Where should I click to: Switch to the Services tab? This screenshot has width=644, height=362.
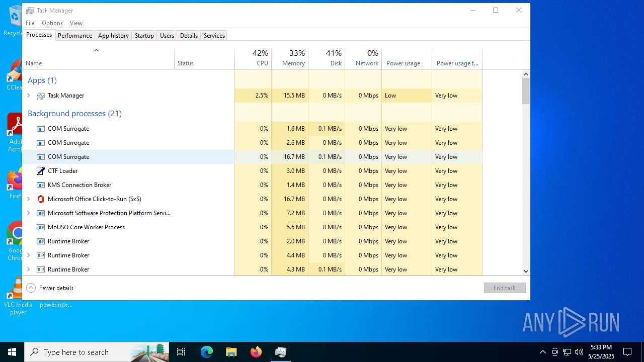214,36
